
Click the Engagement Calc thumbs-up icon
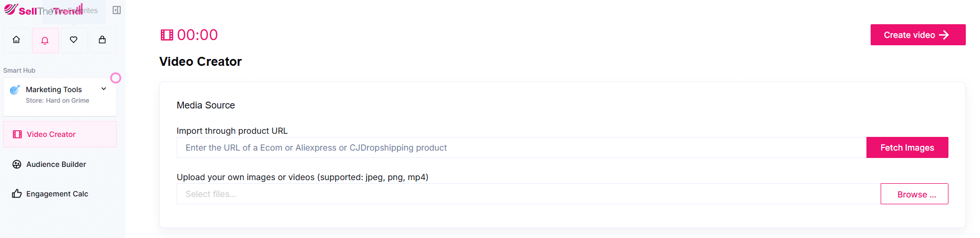[x=17, y=194]
